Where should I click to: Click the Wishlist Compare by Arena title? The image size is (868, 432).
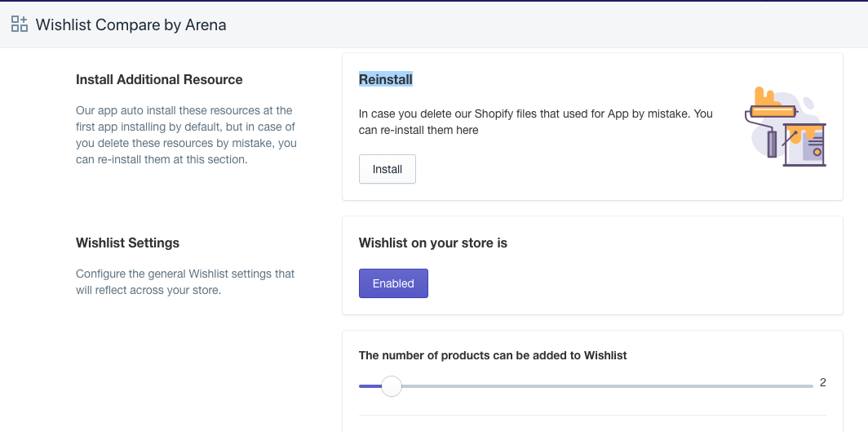tap(131, 24)
